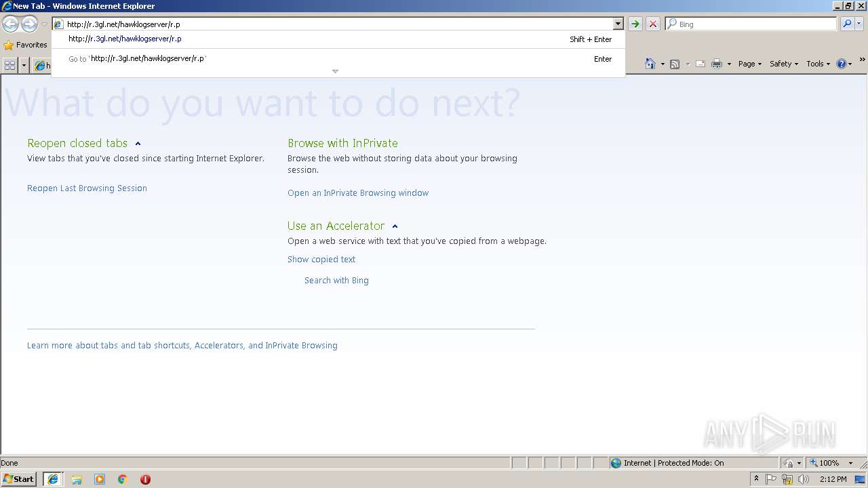Click the Start button
Viewport: 868px width, 488px height.
[19, 479]
